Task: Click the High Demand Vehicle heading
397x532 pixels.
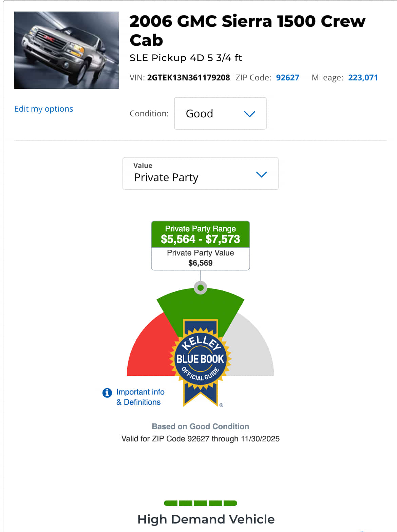Action: tap(206, 519)
